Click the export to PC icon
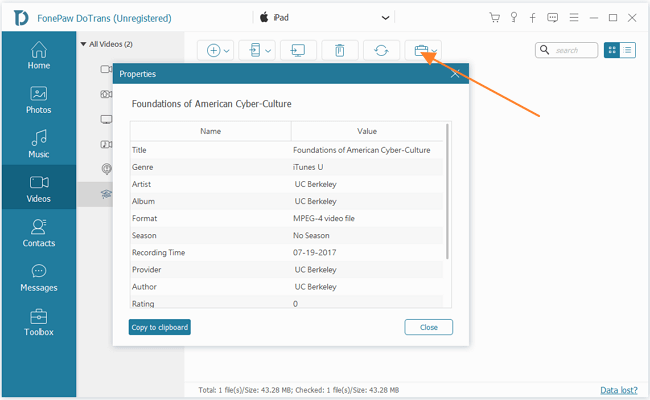Viewport: 650px width, 400px height. (298, 51)
